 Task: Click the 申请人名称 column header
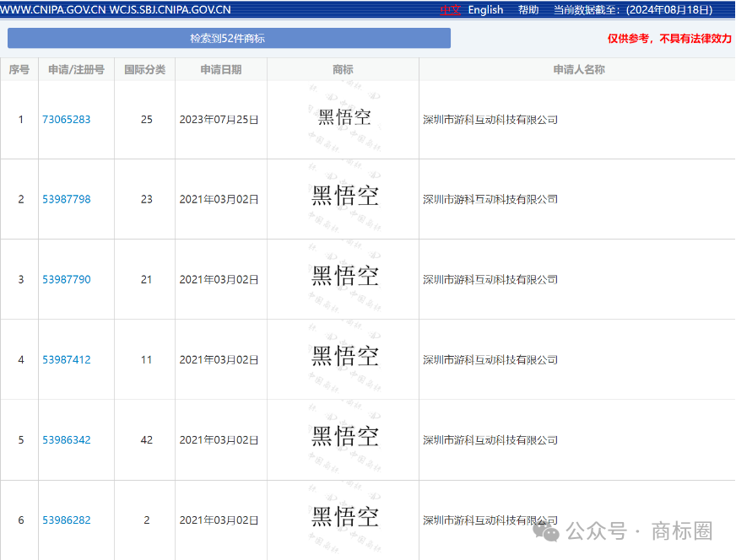[x=579, y=69]
